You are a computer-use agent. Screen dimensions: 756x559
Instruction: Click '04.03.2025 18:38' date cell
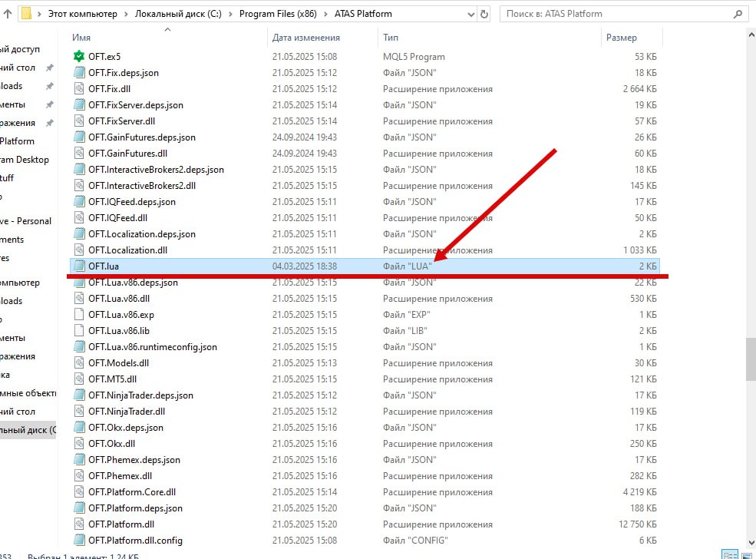tap(305, 266)
